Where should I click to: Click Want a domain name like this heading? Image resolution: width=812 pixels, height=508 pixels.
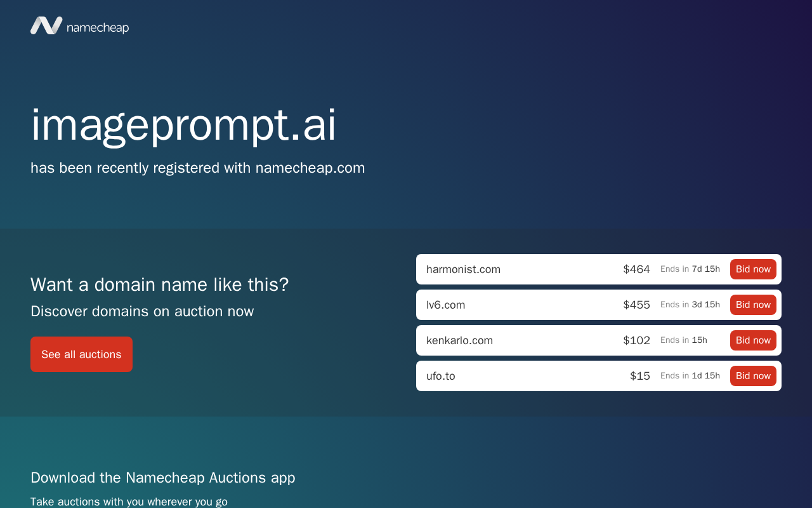[160, 284]
